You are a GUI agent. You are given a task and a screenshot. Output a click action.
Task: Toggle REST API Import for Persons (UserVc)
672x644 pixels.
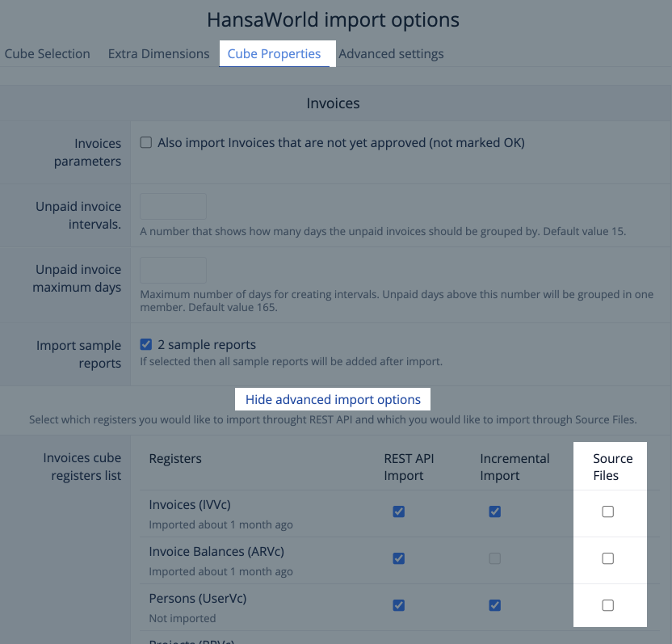click(398, 605)
